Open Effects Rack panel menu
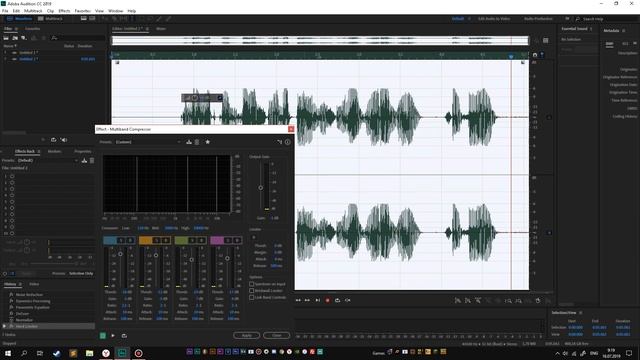This screenshot has height=360, width=640. click(x=39, y=151)
